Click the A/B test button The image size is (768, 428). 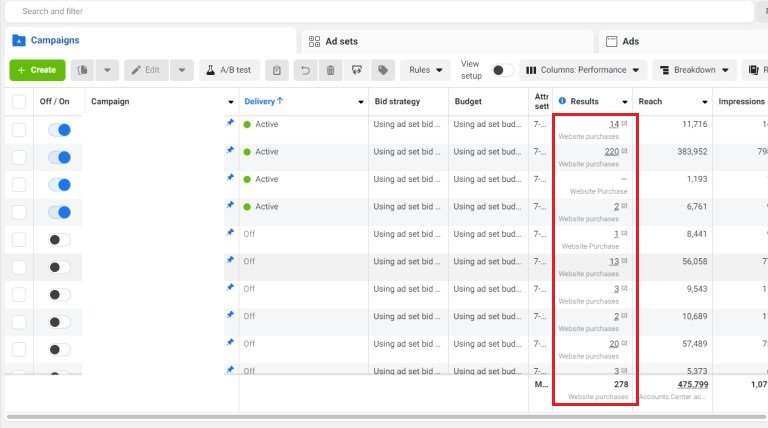coord(230,70)
